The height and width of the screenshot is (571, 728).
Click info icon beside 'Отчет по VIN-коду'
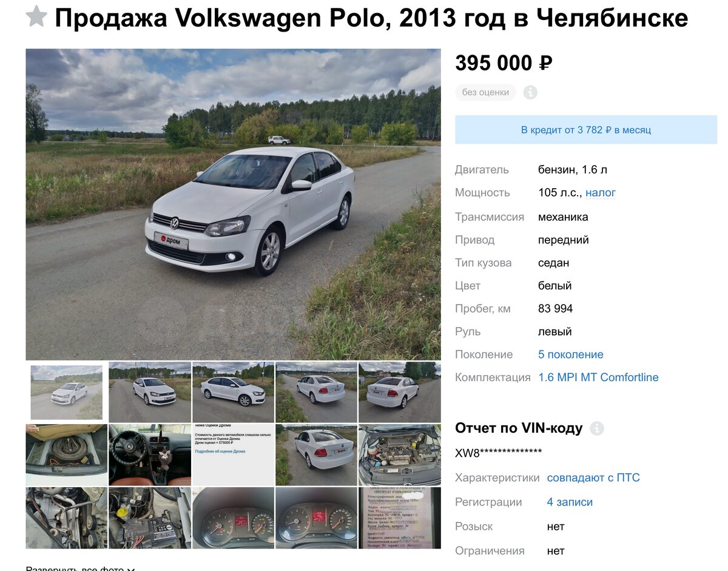pyautogui.click(x=597, y=428)
